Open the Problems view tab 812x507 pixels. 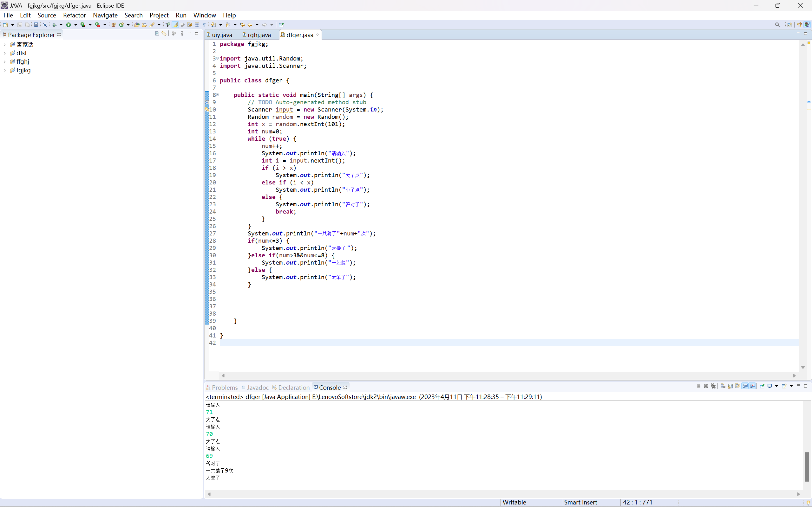pos(224,387)
